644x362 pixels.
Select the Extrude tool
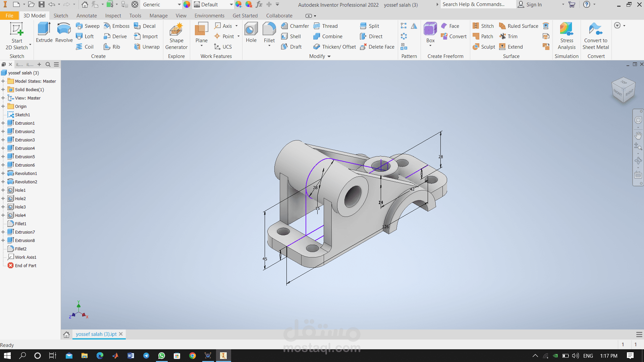click(44, 34)
